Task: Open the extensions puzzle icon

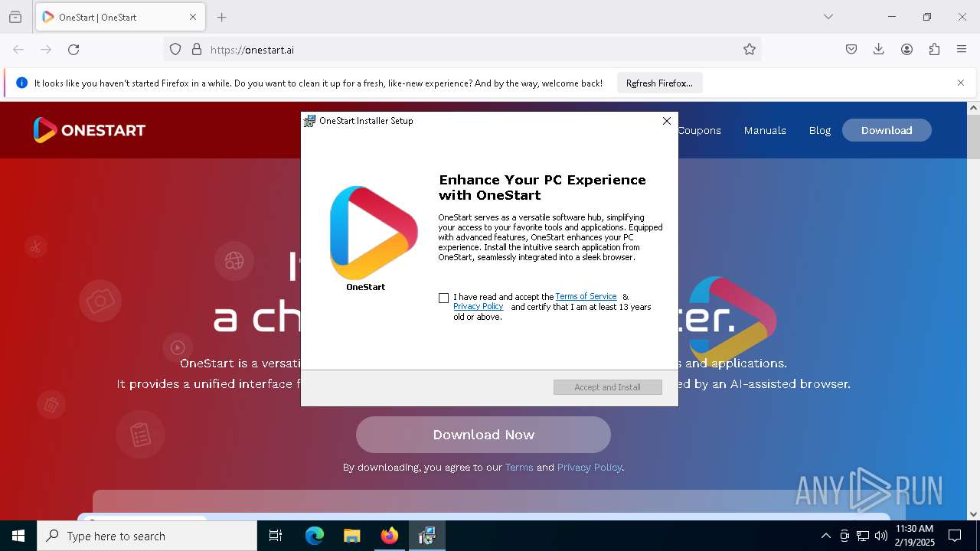Action: click(934, 50)
